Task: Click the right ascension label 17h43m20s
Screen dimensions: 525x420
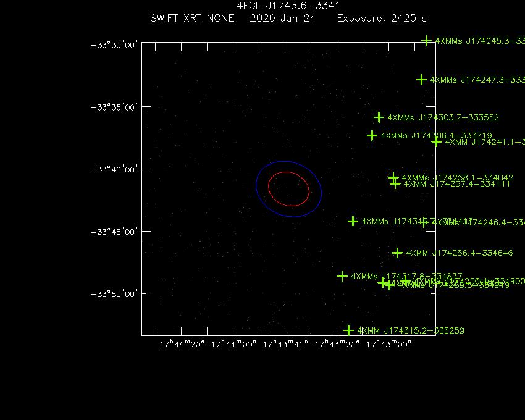Action: click(x=337, y=344)
